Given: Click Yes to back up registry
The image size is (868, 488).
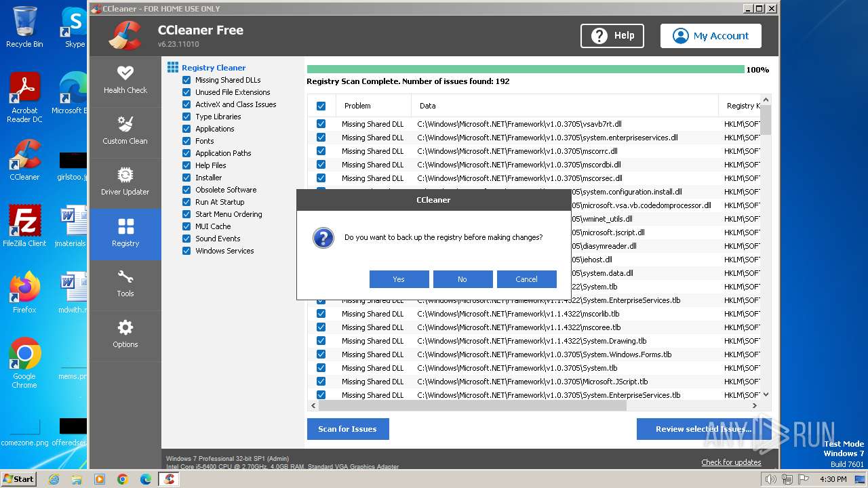Looking at the screenshot, I should pos(399,279).
